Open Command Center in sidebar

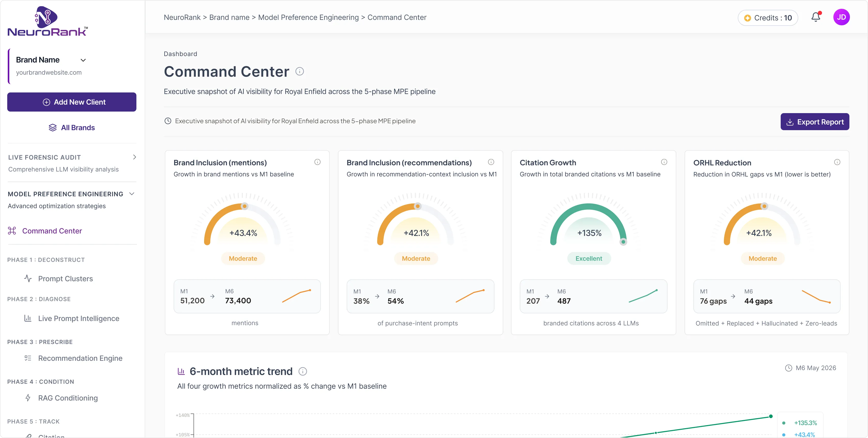[x=52, y=231]
